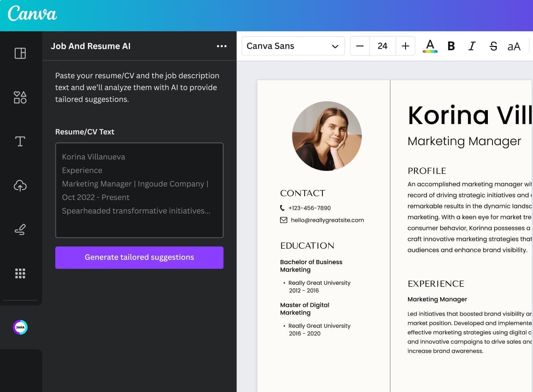Open the text color picker (rainbow A)
This screenshot has width=533, height=392.
click(430, 46)
